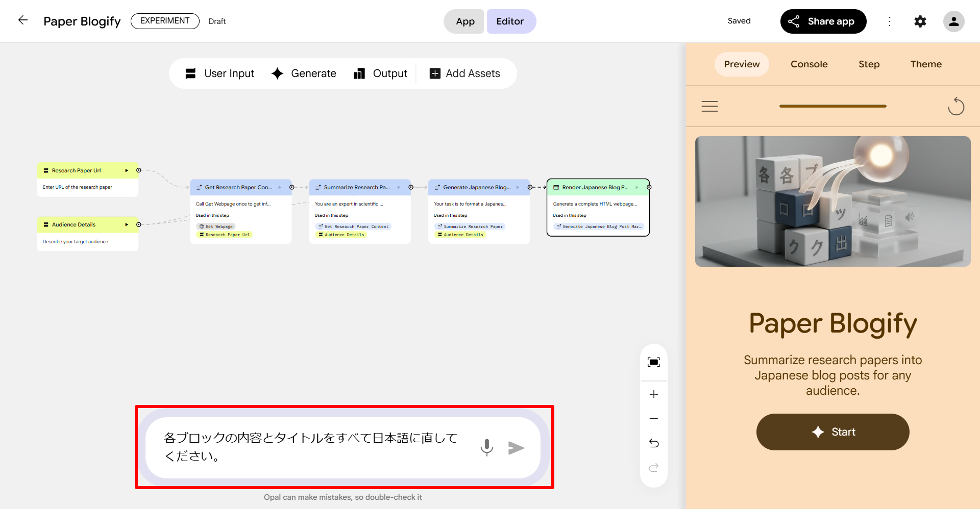Open the Theme tab
Image resolution: width=980 pixels, height=509 pixels.
[925, 64]
